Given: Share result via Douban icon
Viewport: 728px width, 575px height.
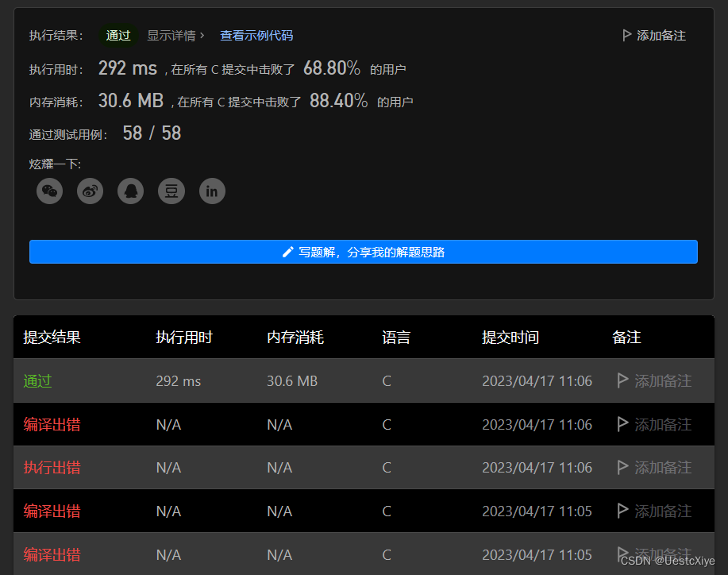Looking at the screenshot, I should (171, 191).
